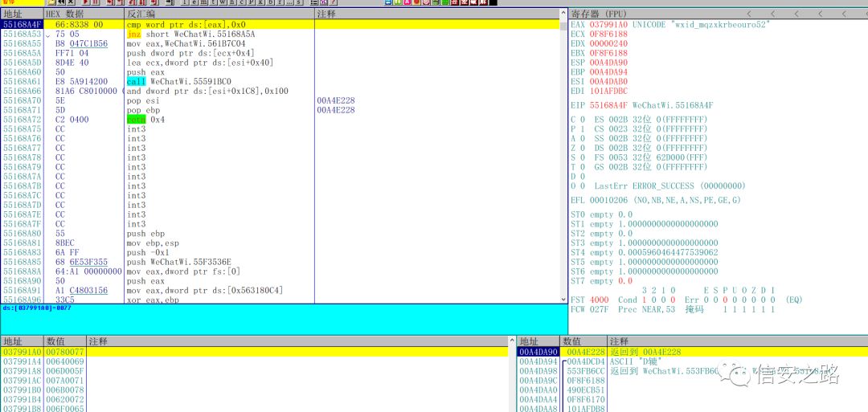Select dump row 037991A8 with value 006D005F
Viewport: 868px width, 412px height.
[x=255, y=370]
